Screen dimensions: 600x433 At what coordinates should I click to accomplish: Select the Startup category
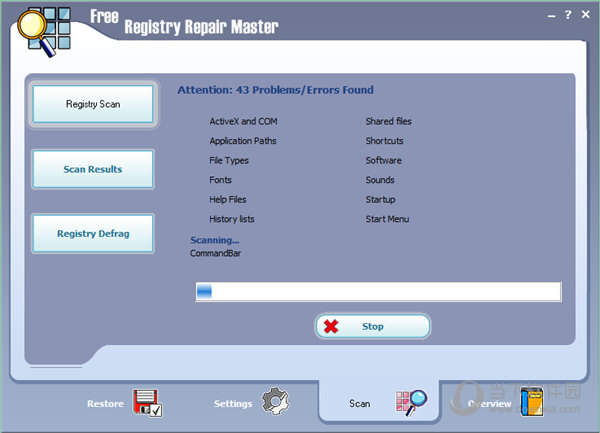point(380,199)
